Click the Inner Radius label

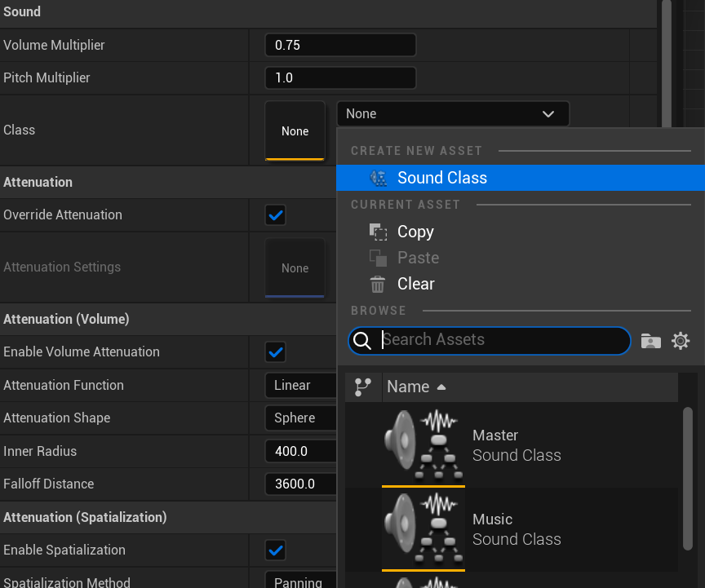point(40,451)
